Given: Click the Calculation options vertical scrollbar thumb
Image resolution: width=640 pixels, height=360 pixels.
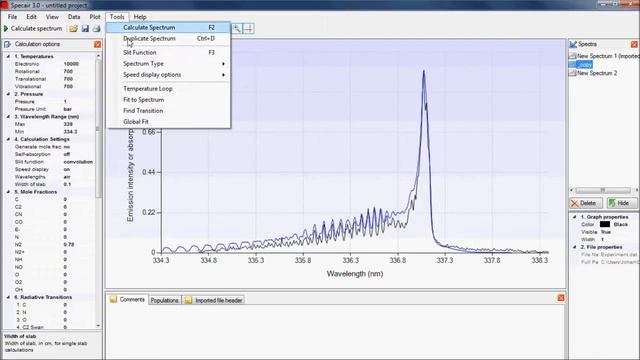Looking at the screenshot, I should point(98,129).
